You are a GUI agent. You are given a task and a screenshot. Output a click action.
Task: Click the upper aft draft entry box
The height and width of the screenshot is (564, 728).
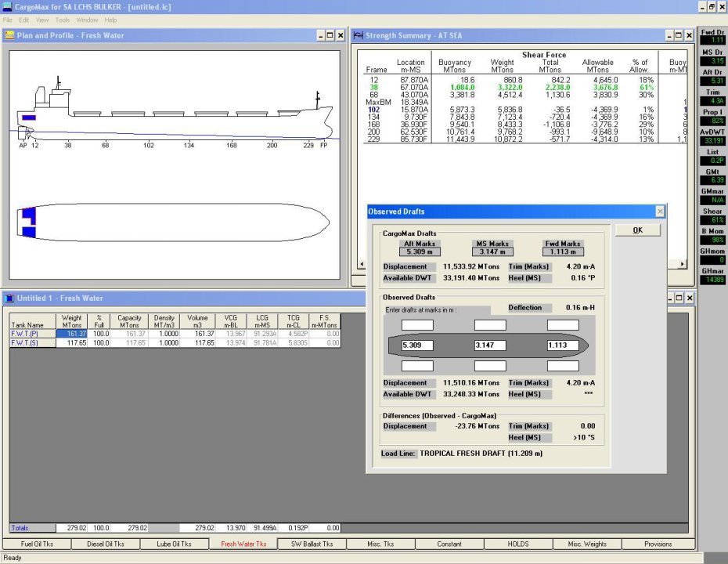point(417,325)
